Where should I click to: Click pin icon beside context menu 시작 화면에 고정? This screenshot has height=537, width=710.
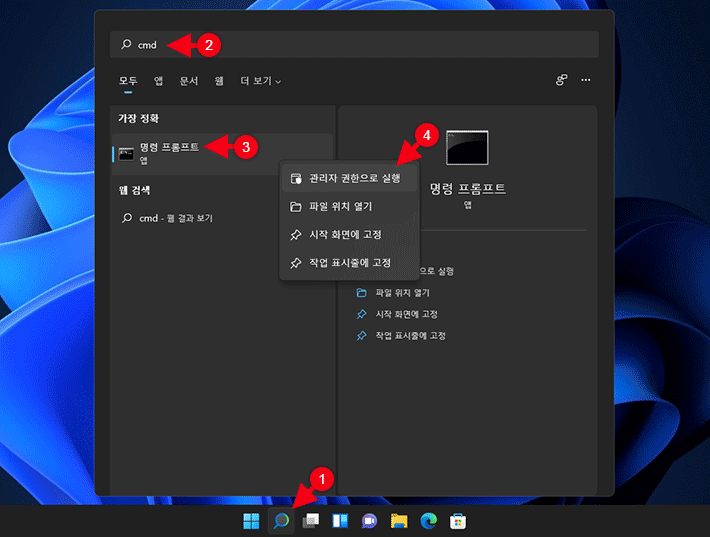pos(296,235)
